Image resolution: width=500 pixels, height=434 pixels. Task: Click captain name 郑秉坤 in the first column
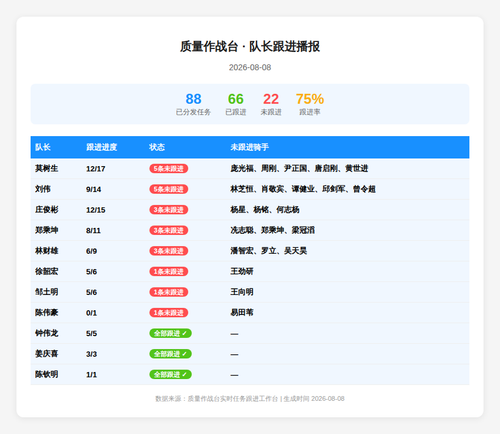click(47, 230)
